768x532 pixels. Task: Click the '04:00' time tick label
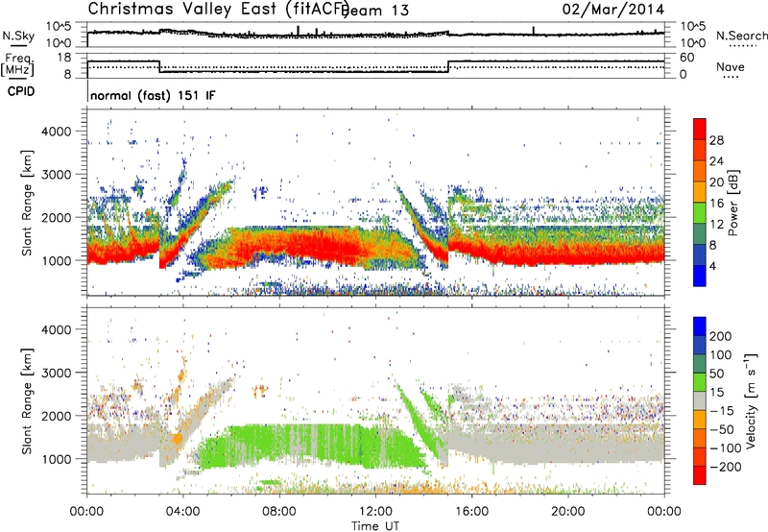tap(183, 512)
